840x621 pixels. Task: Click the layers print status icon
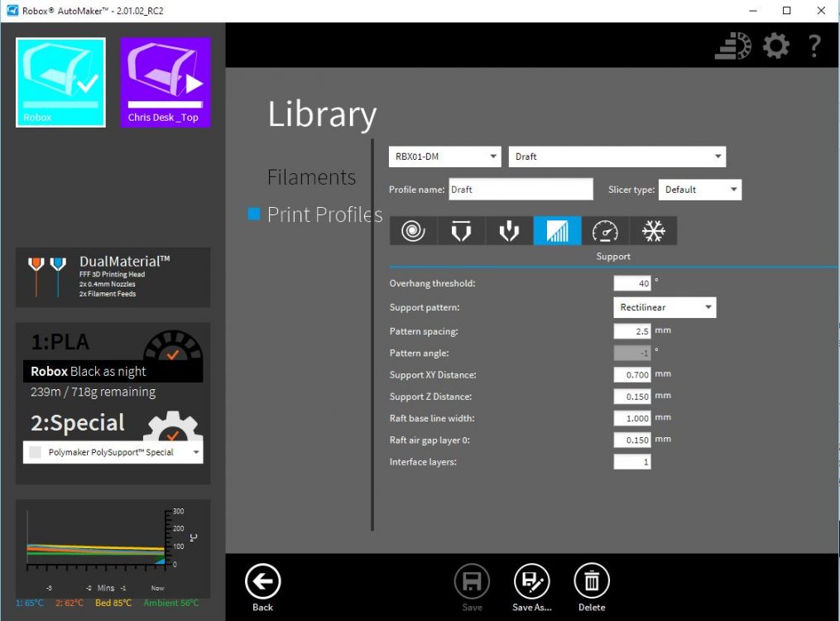point(732,46)
